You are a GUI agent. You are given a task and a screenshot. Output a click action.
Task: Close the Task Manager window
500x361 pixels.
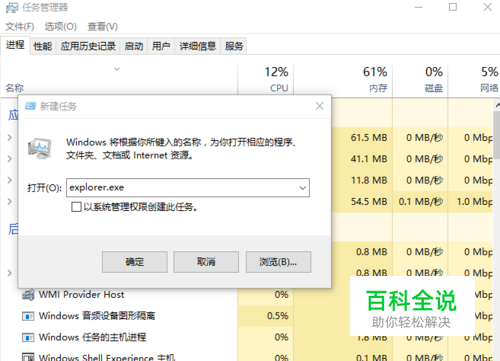click(488, 7)
